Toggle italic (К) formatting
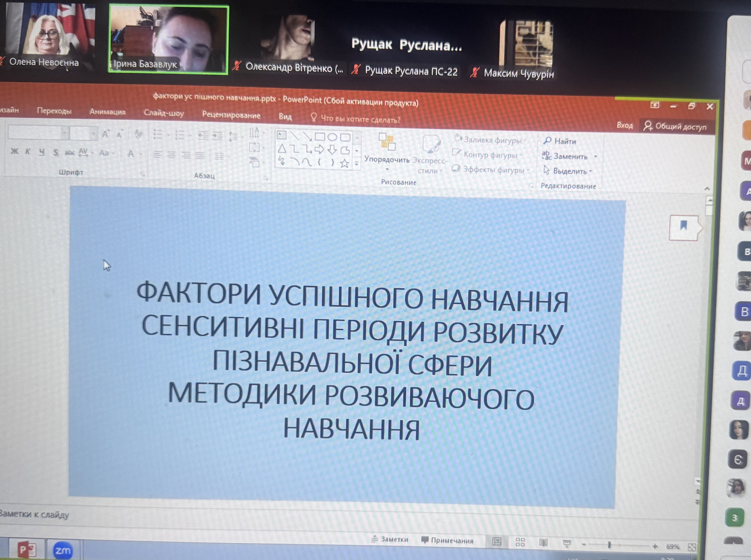This screenshot has width=751, height=560. coord(28,152)
